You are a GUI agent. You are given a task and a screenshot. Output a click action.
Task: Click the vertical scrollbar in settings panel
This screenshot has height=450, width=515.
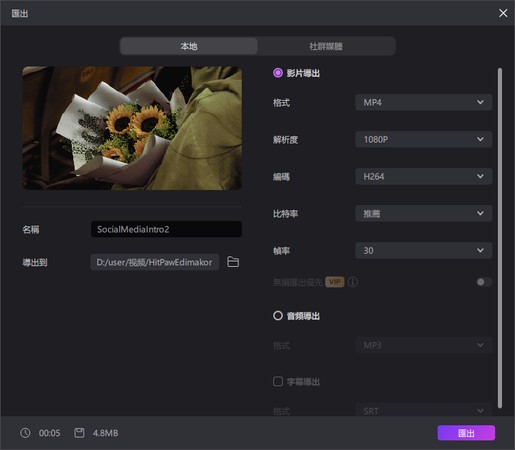(500, 238)
